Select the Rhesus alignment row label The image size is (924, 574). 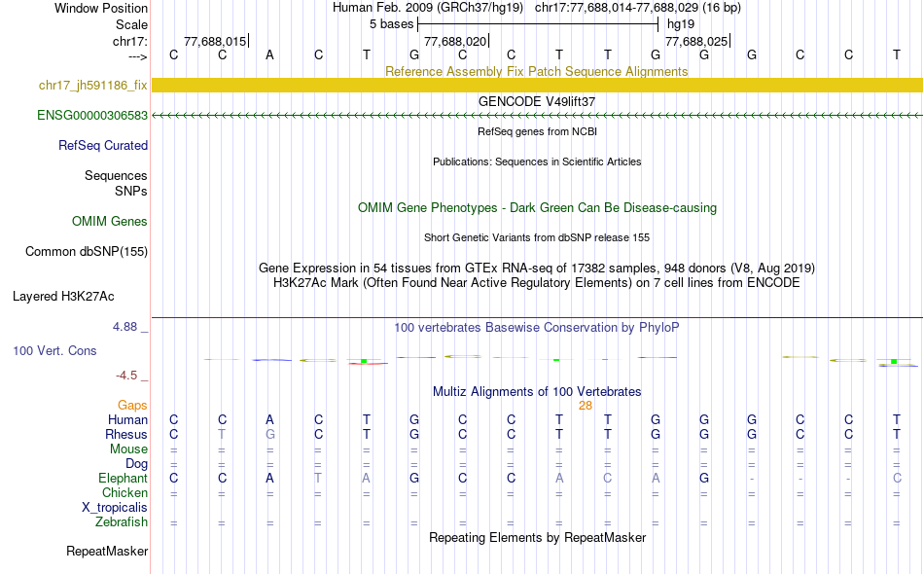126,435
